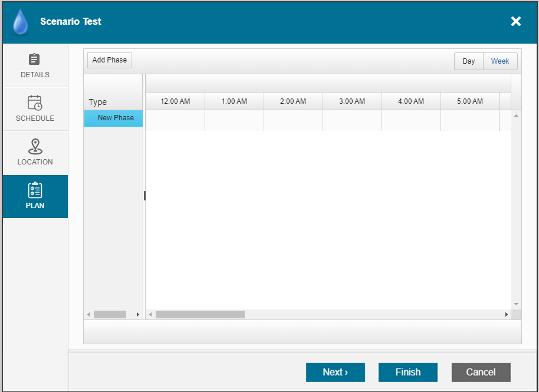Switch to Day view
The height and width of the screenshot is (392, 539).
click(468, 61)
